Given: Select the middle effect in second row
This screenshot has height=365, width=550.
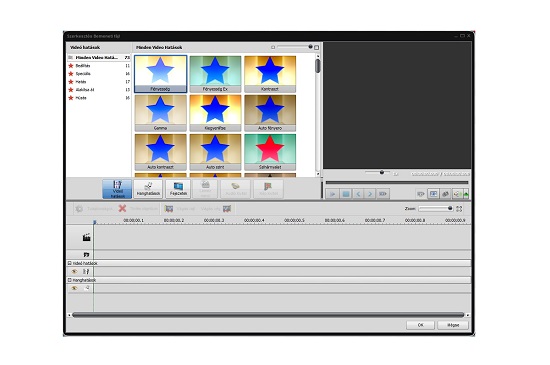Looking at the screenshot, I should [215, 113].
